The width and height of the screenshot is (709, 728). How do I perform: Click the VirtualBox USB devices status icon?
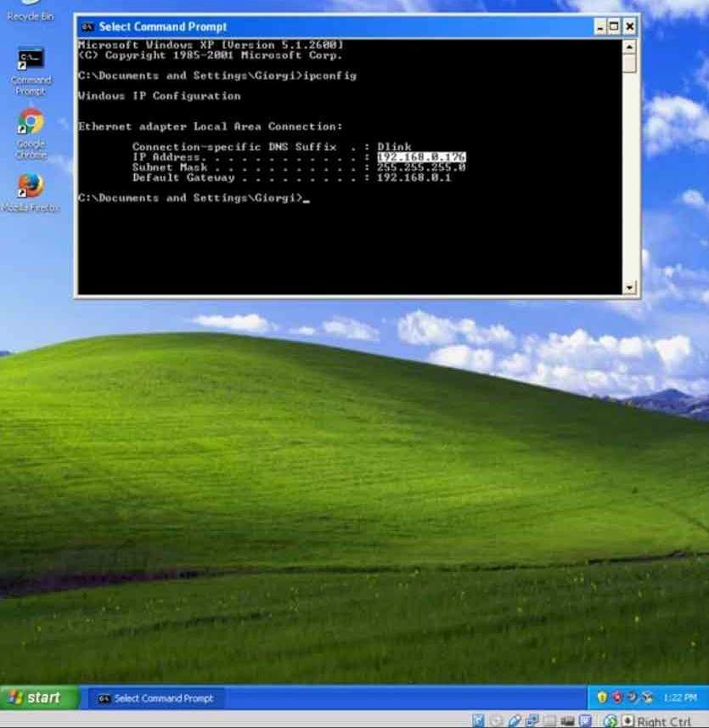coord(515,721)
